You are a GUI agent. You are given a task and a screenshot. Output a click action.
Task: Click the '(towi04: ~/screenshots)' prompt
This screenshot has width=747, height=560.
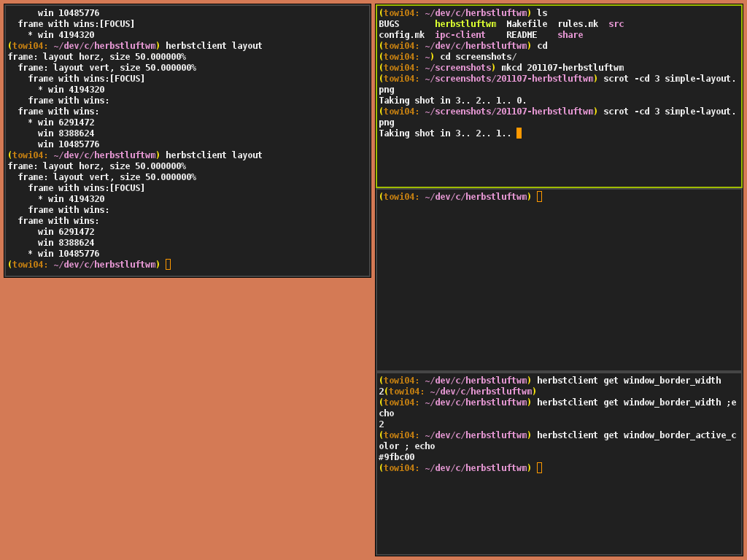[x=437, y=68]
